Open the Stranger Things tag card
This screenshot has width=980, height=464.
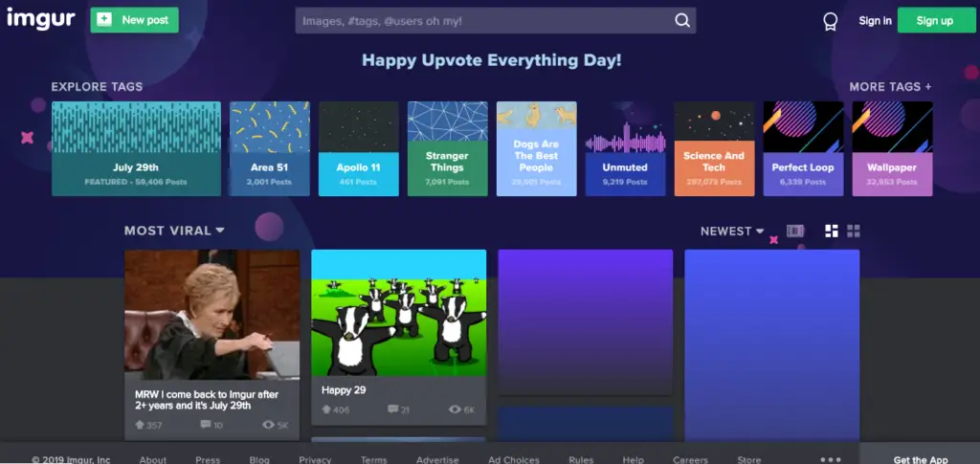448,148
